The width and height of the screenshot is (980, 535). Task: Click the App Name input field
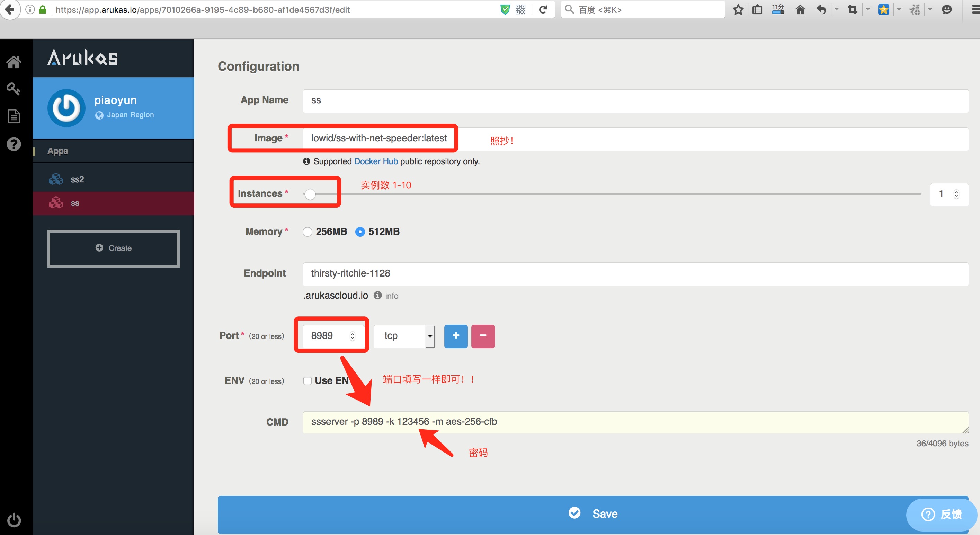635,100
